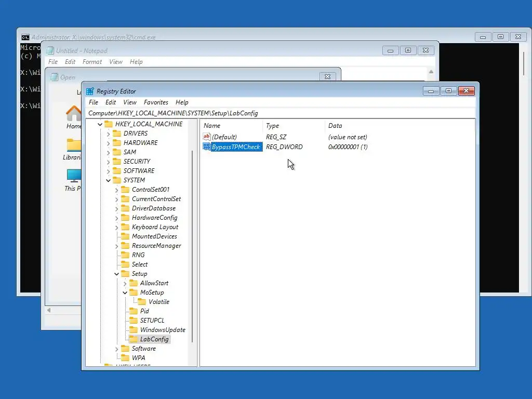Open the View menu in Registry Editor
Image resolution: width=532 pixels, height=399 pixels.
(129, 102)
